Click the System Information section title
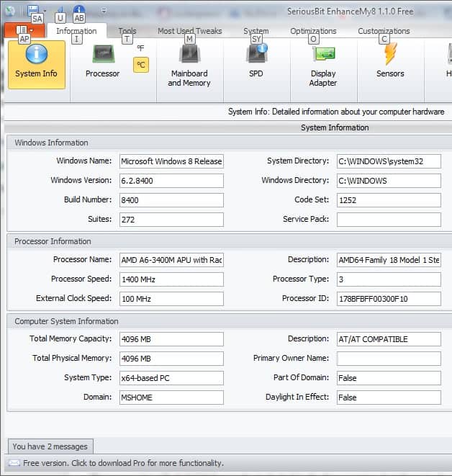Viewport: 452px width, 476px height. tap(335, 127)
